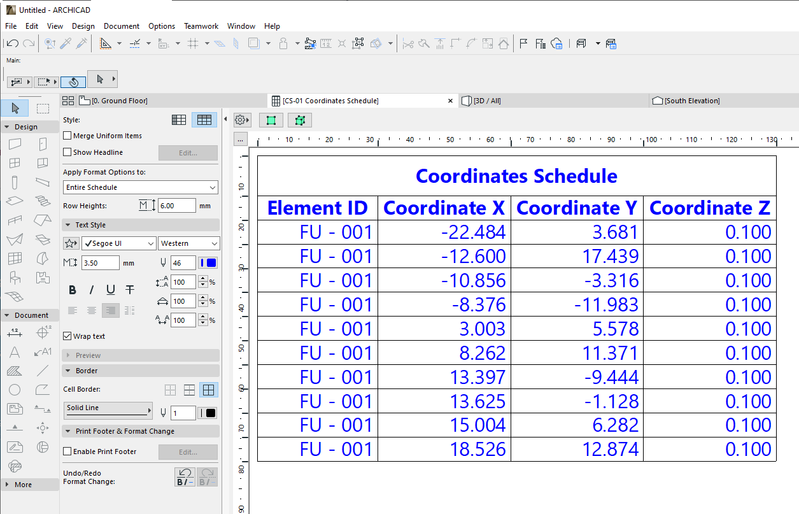Open the Solid Line type selector

109,409
